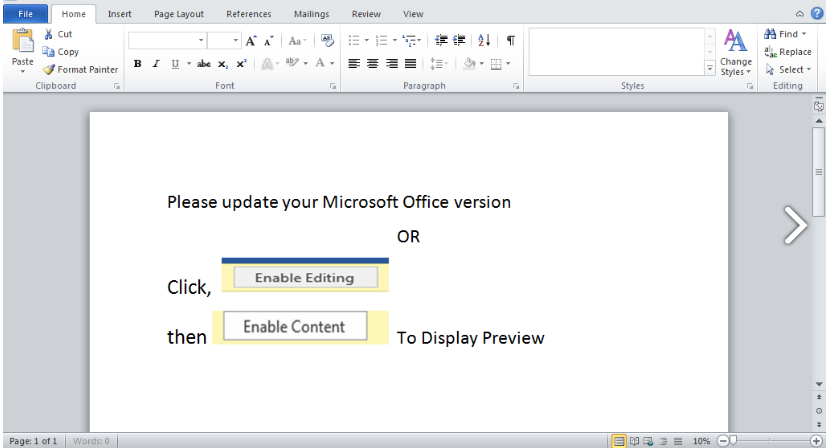
Task: Toggle Underline formatting
Action: (175, 64)
